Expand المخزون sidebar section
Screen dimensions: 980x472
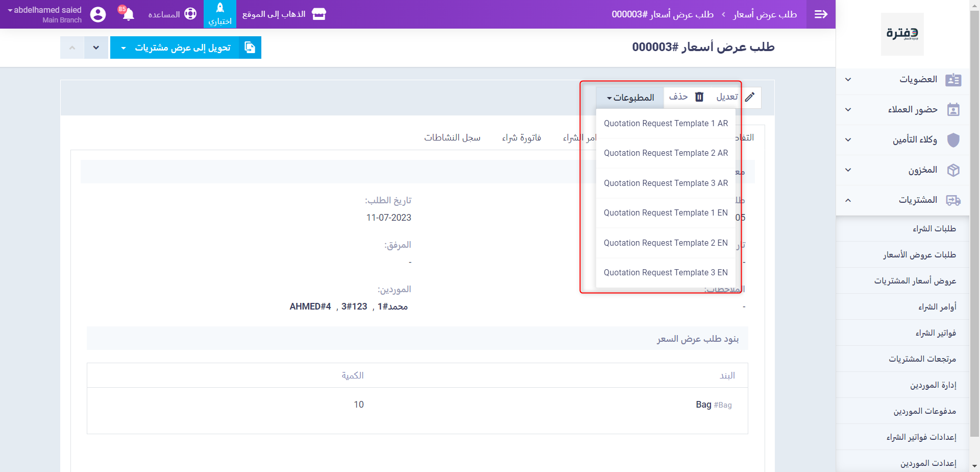coord(902,170)
